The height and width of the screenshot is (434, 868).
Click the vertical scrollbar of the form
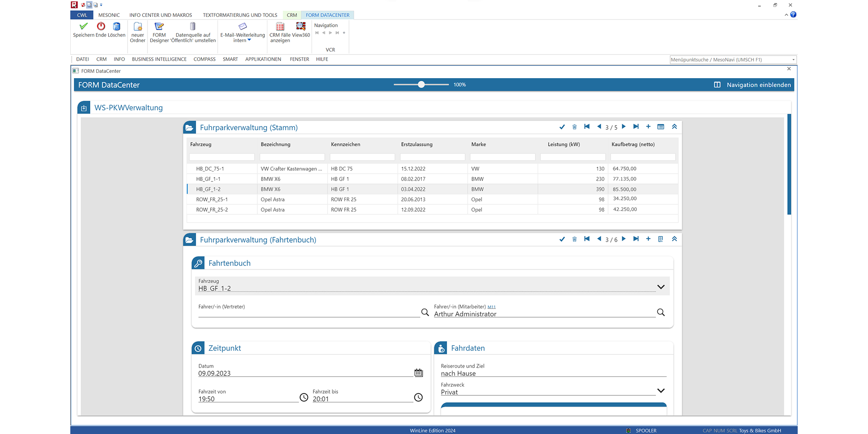[789, 164]
